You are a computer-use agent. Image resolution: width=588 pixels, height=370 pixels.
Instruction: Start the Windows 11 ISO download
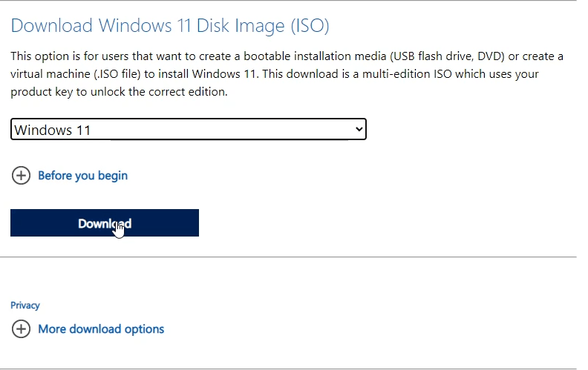click(x=105, y=223)
